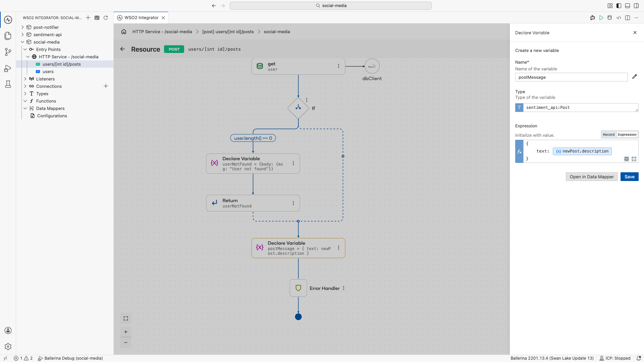This screenshot has width=644, height=362.
Task: Expand the post-notifier project
Action: click(22, 27)
